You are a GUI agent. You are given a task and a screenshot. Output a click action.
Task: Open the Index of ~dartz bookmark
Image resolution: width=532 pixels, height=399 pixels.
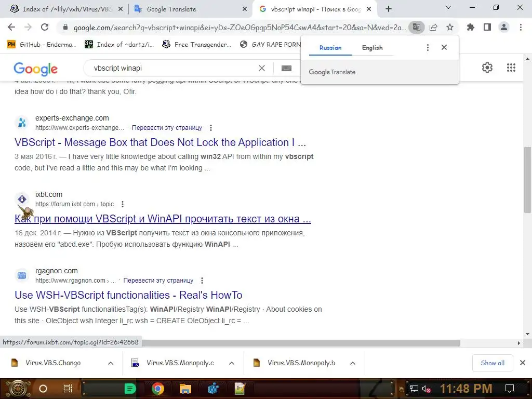[119, 45]
